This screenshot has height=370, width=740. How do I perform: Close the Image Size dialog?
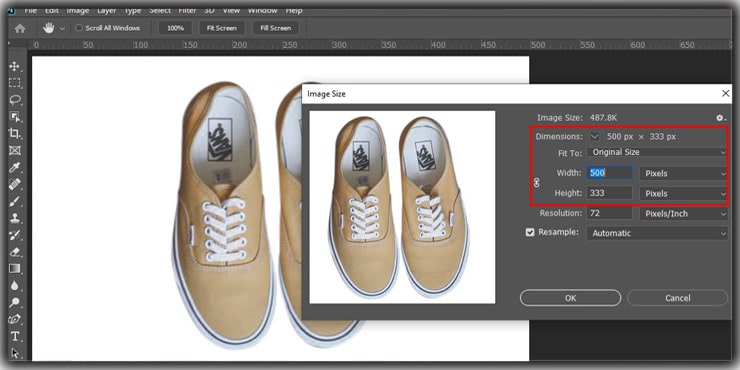pyautogui.click(x=726, y=93)
